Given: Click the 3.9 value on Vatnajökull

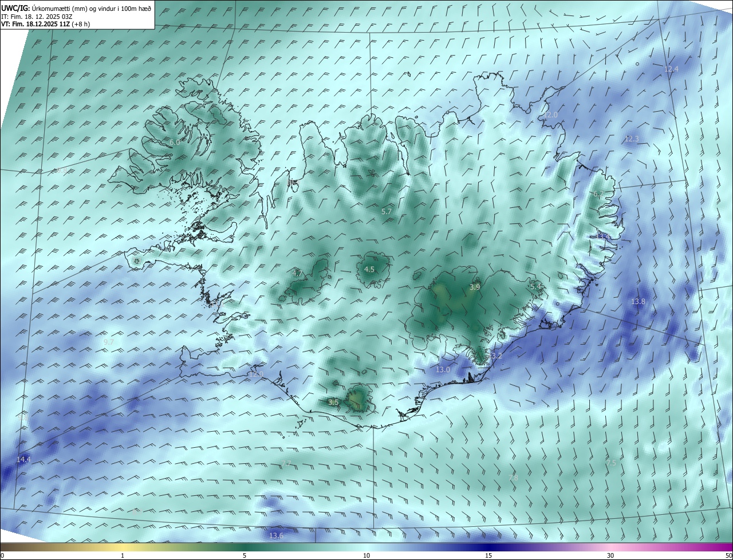Looking at the screenshot, I should coord(475,287).
